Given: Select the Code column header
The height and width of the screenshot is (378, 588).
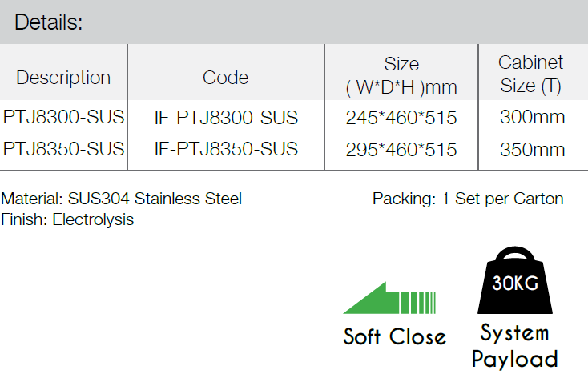Looking at the screenshot, I should click(225, 78).
